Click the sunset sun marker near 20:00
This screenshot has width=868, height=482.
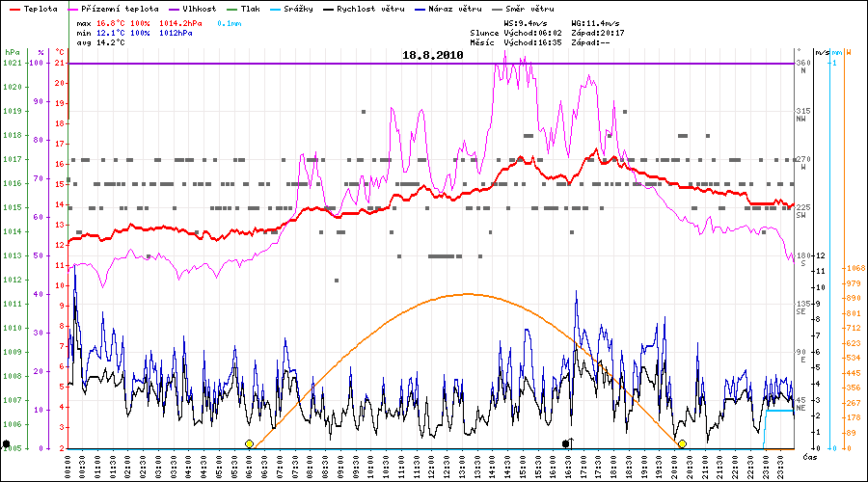(x=682, y=443)
